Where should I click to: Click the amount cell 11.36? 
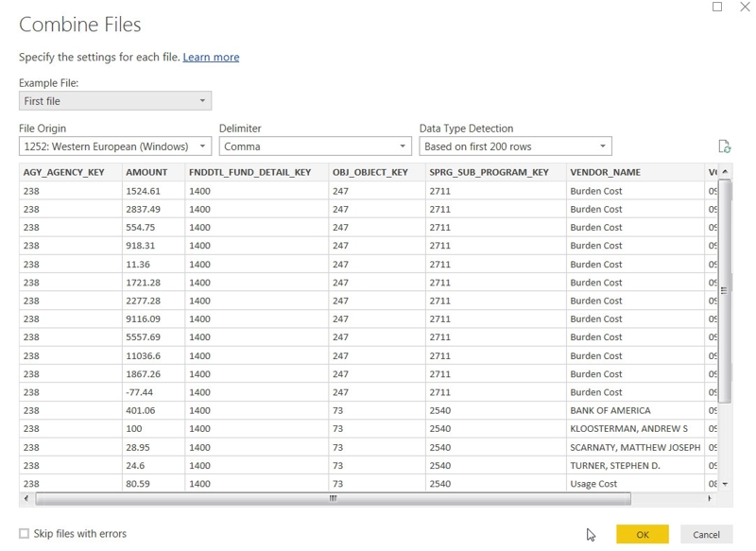click(153, 265)
